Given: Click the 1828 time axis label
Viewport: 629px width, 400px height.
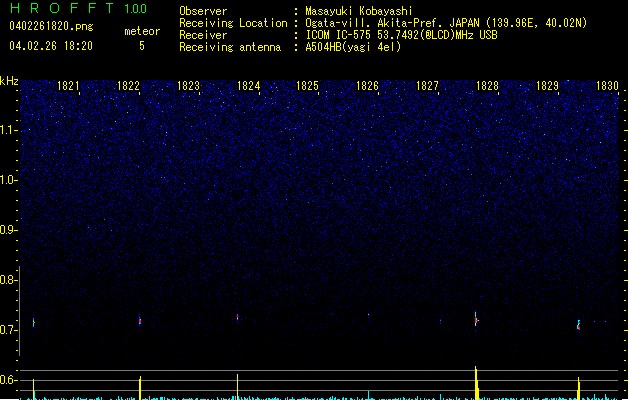Looking at the screenshot, I should tap(487, 86).
